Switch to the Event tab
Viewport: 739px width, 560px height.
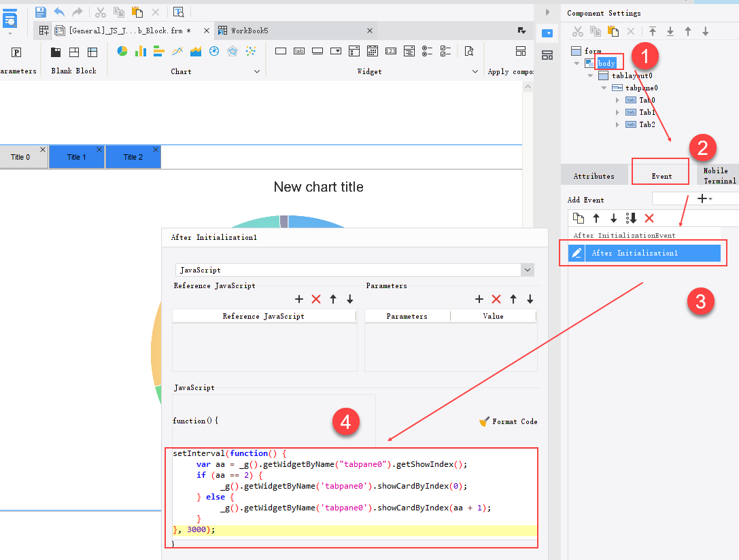661,176
